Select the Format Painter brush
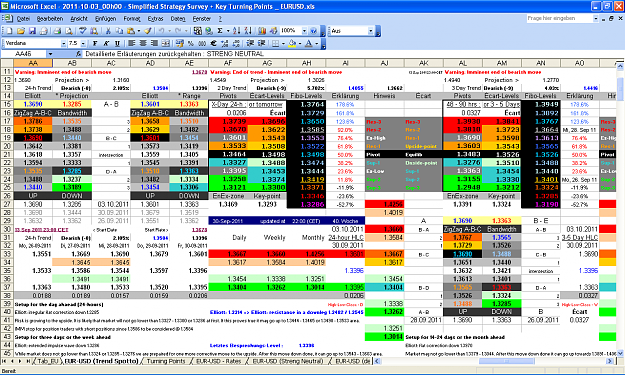The height and width of the screenshot is (375, 625). (x=148, y=31)
